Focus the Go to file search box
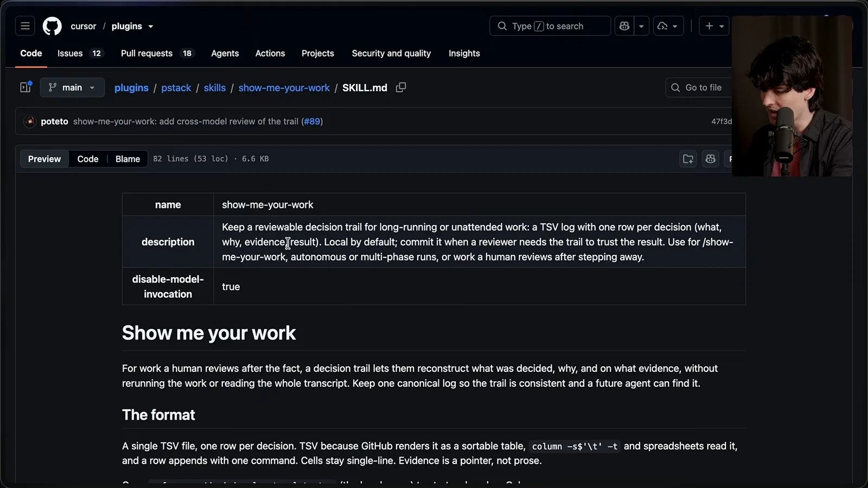This screenshot has width=868, height=488. 700,87
